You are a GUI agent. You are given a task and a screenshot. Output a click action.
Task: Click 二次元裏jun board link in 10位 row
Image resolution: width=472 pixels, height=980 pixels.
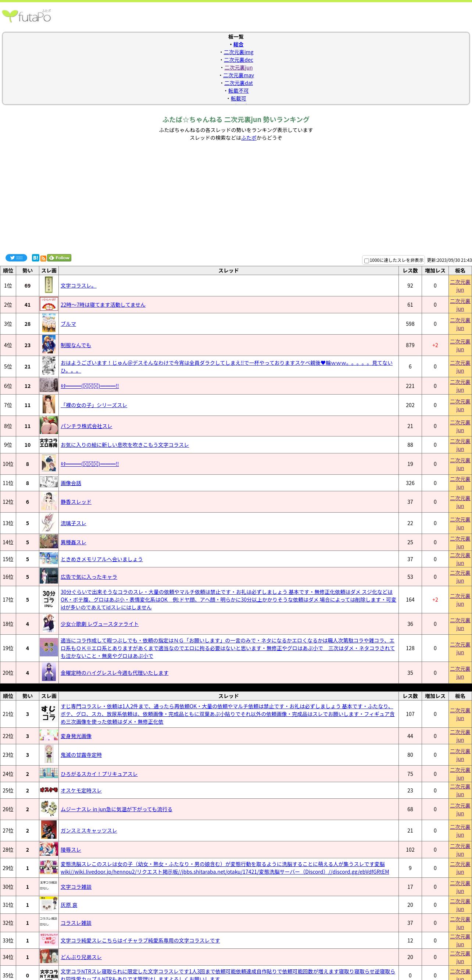click(460, 464)
